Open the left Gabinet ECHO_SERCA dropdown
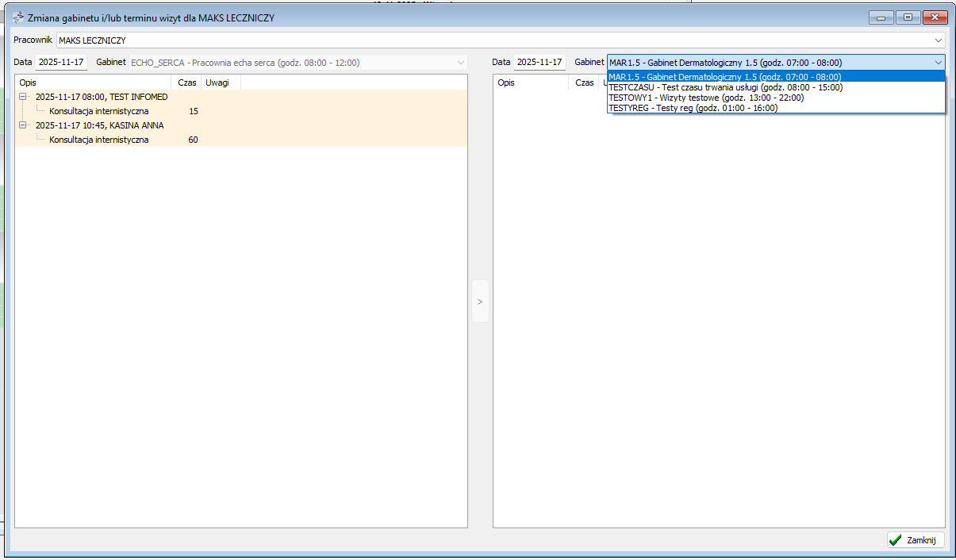Viewport: 956px width, 560px height. (x=460, y=62)
